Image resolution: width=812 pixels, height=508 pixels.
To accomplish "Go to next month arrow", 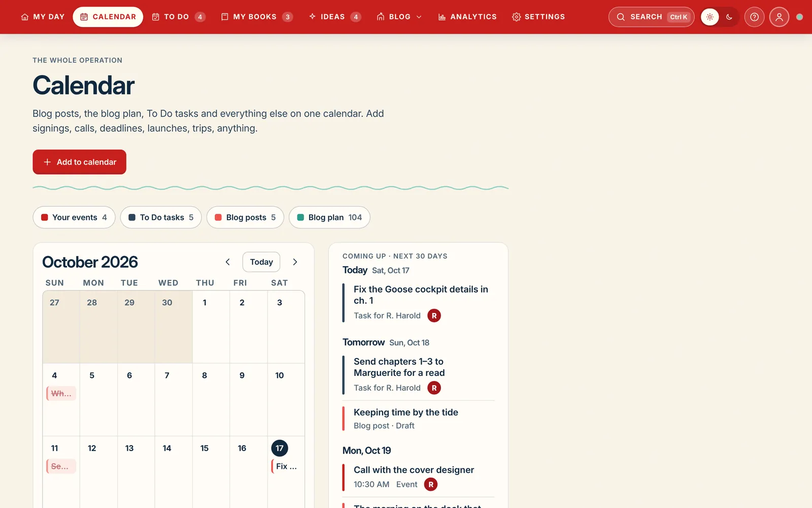I will pyautogui.click(x=295, y=262).
